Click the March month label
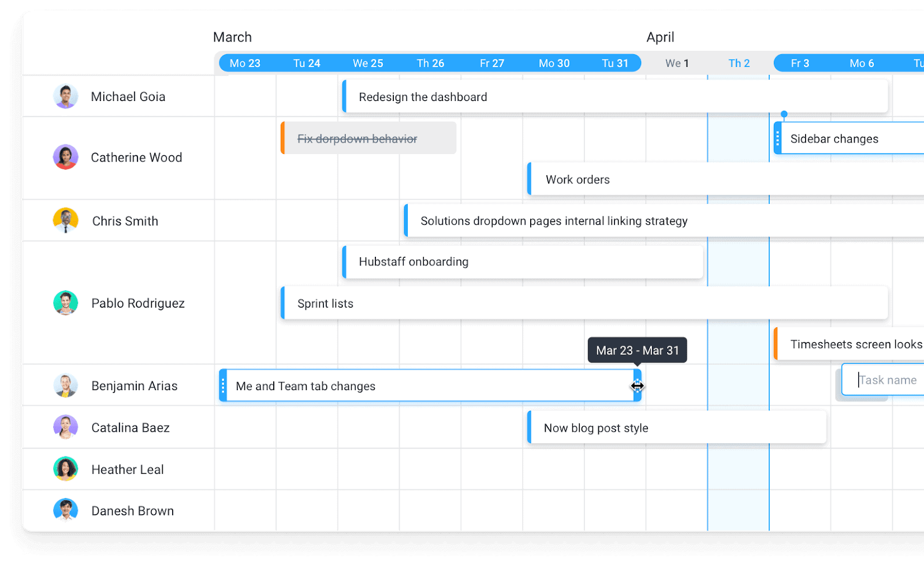The width and height of the screenshot is (924, 565). tap(232, 37)
